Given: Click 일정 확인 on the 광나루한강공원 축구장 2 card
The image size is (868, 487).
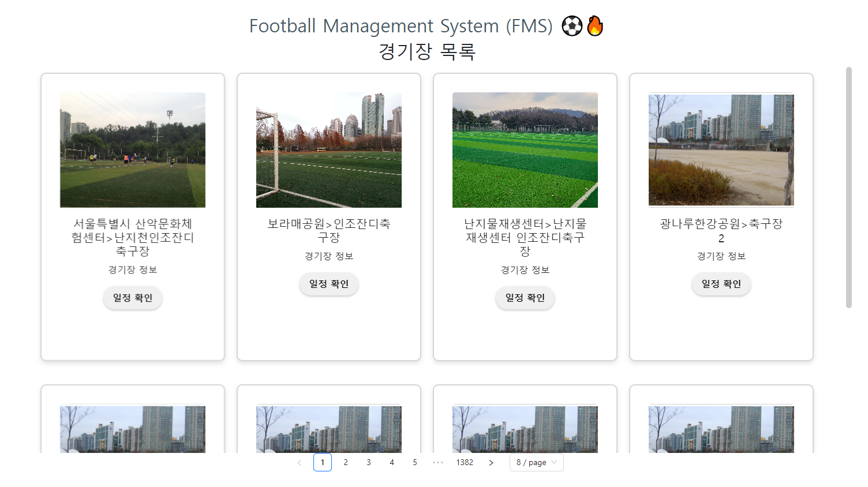Looking at the screenshot, I should [x=721, y=284].
